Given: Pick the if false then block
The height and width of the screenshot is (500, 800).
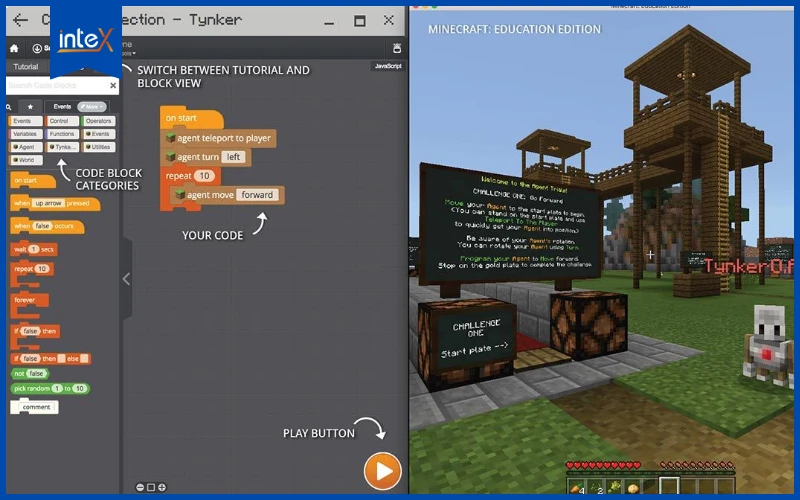Looking at the screenshot, I should coord(35,334).
